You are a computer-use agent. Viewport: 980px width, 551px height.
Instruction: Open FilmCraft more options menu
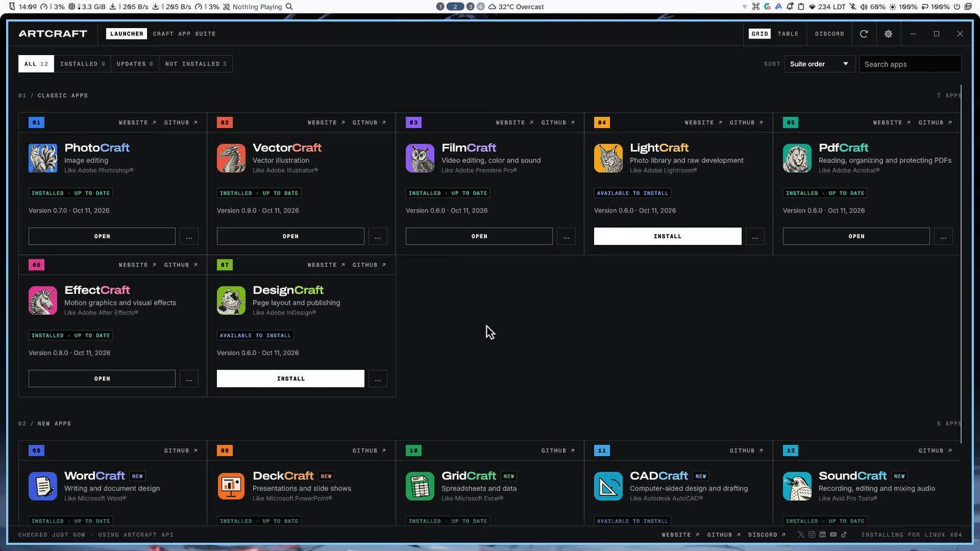[x=567, y=236]
